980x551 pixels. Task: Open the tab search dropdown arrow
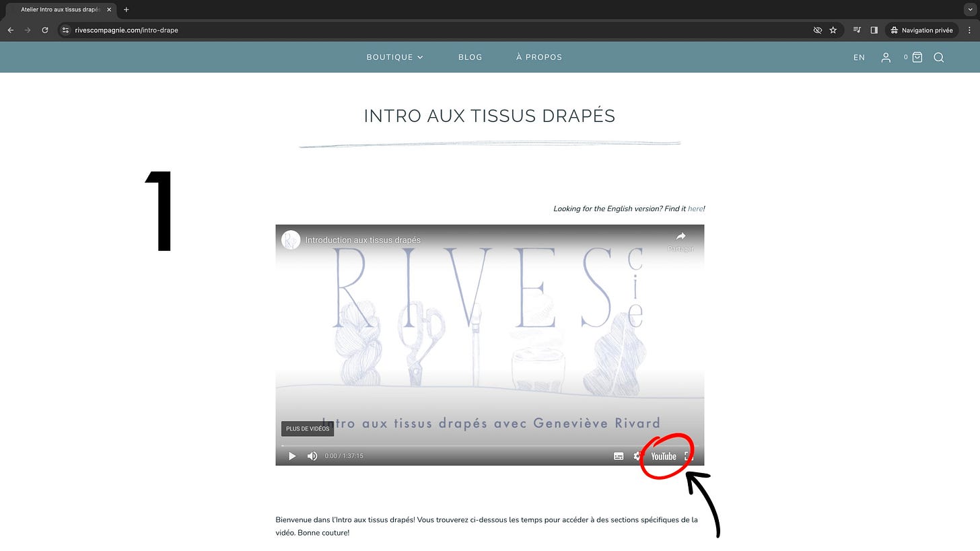[969, 9]
